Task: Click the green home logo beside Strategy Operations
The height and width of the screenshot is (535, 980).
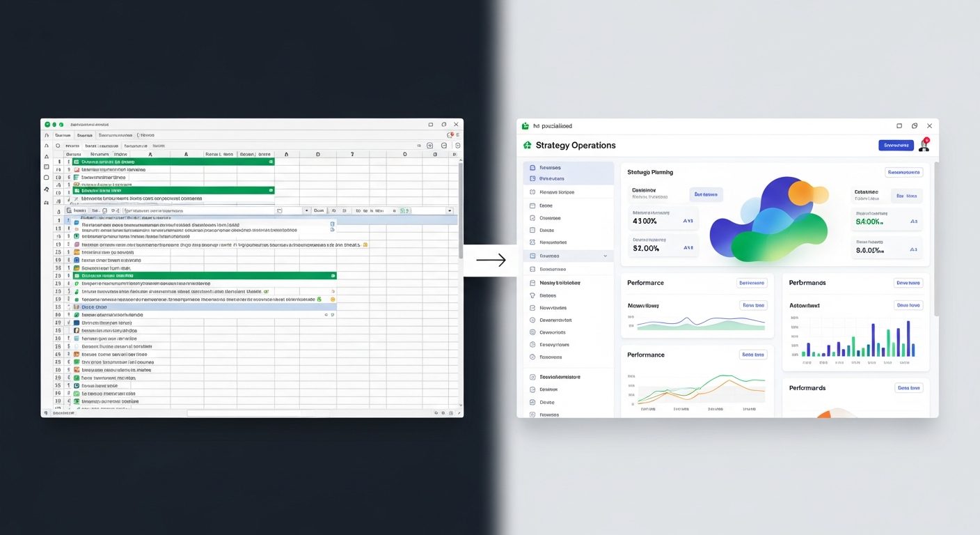Action: click(527, 146)
